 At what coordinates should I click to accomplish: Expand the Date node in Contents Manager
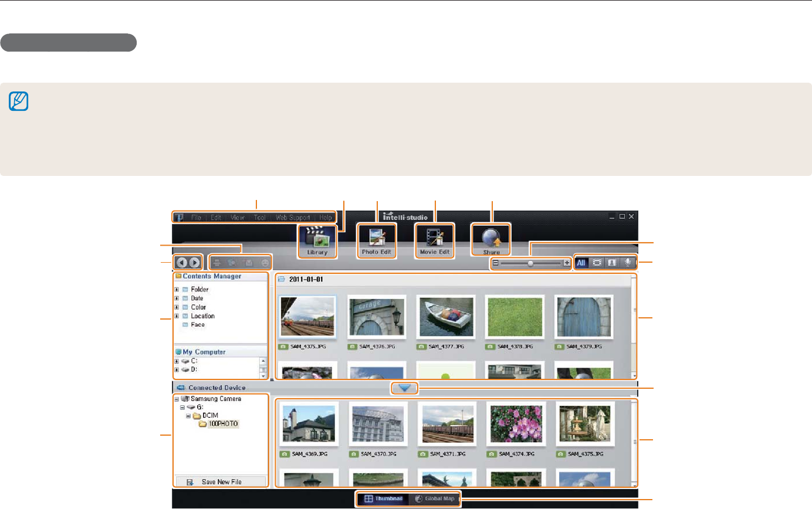click(177, 298)
